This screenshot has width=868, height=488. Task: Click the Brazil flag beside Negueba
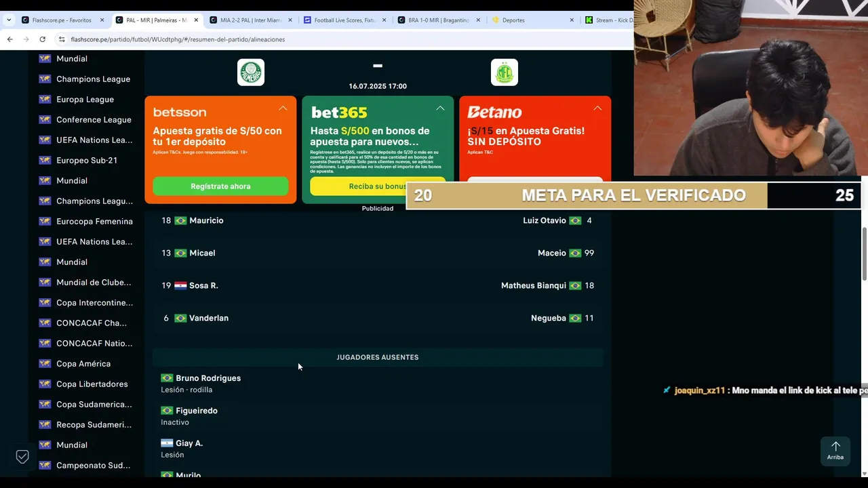pos(575,318)
